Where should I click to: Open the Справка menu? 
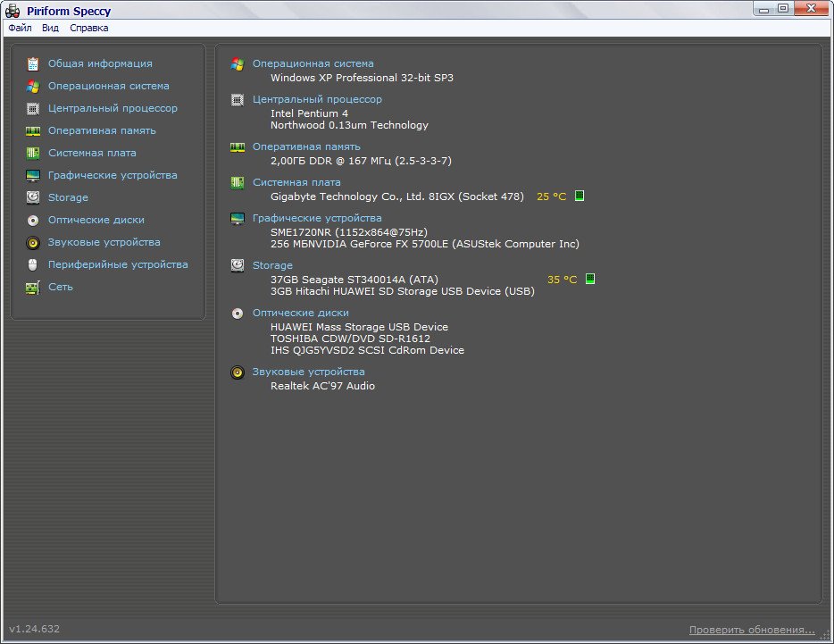coord(88,29)
